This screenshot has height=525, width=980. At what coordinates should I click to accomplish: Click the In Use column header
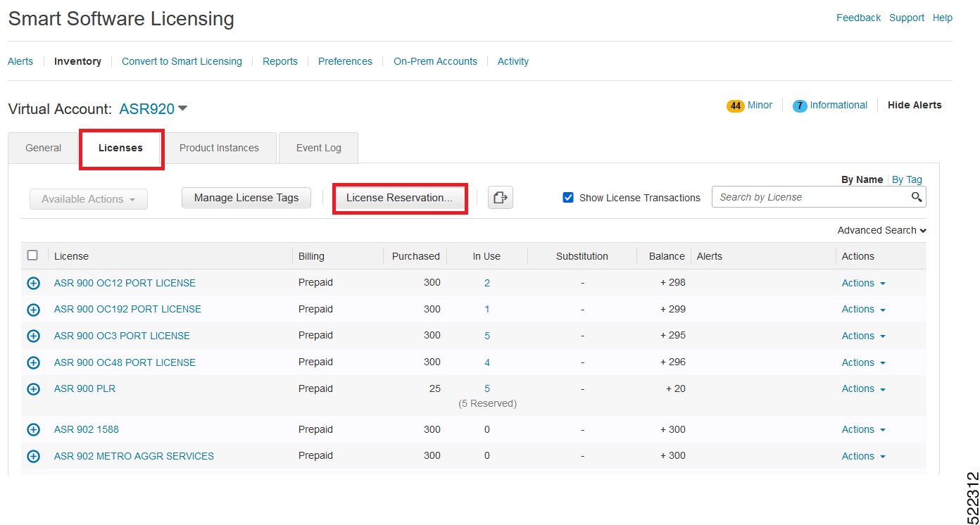click(486, 256)
